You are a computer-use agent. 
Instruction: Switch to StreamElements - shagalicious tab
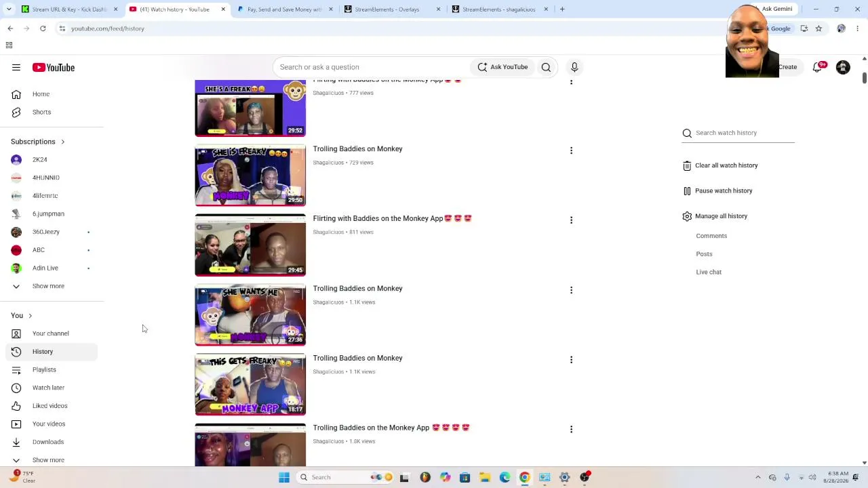coord(500,9)
